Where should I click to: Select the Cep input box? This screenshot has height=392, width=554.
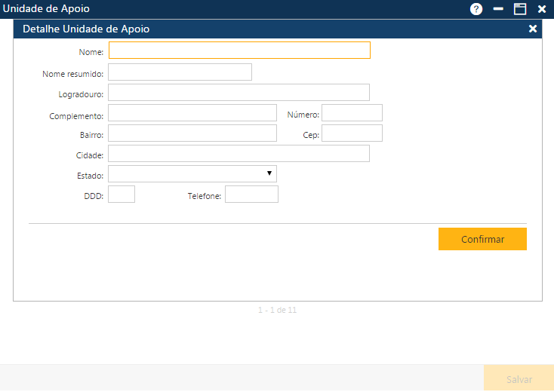[x=352, y=133]
